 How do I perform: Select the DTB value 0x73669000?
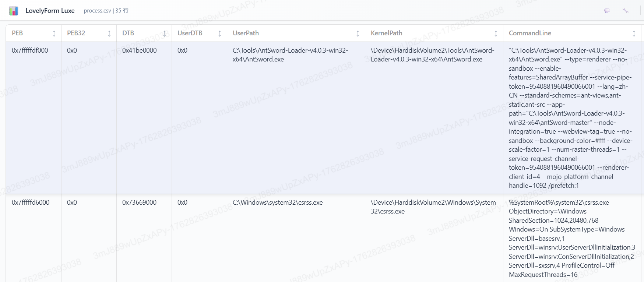tap(139, 202)
